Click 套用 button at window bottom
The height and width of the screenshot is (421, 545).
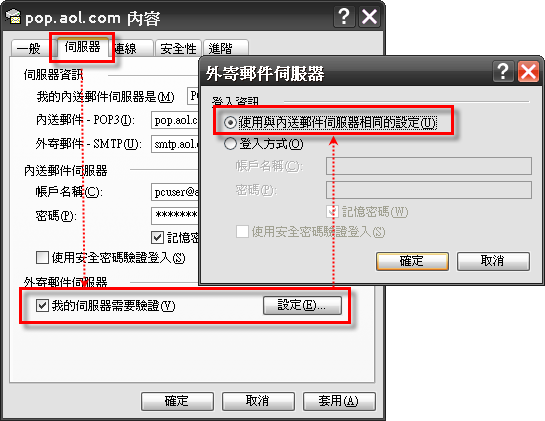pos(339,401)
